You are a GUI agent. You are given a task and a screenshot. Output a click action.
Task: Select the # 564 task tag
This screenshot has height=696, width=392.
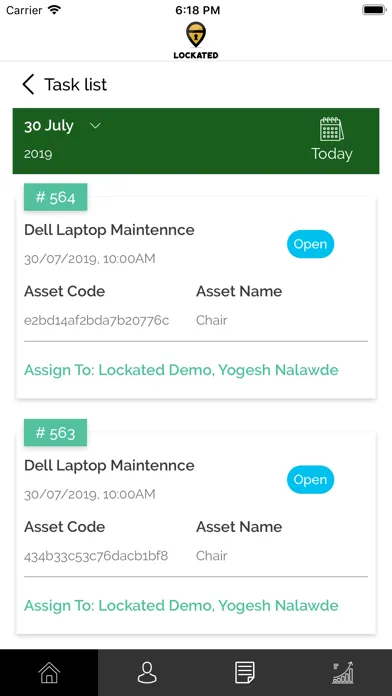pos(55,197)
